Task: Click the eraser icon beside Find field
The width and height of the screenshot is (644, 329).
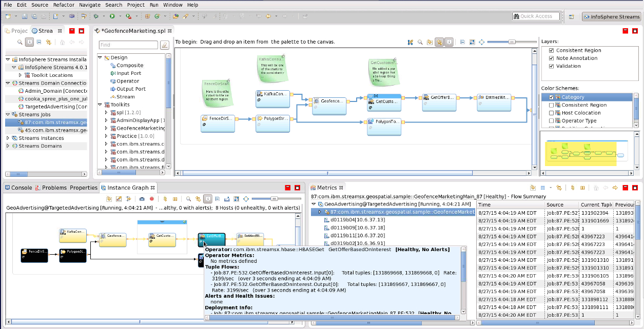Action: pos(165,45)
